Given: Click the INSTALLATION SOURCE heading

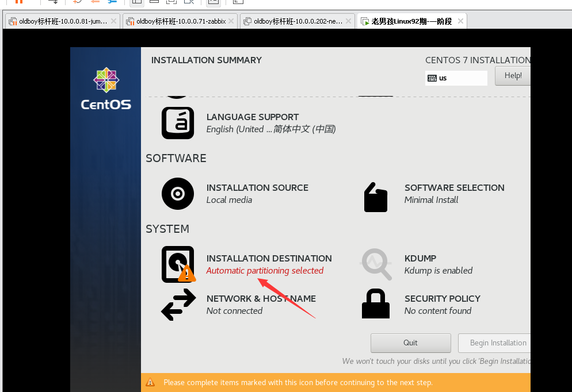Looking at the screenshot, I should tap(257, 187).
